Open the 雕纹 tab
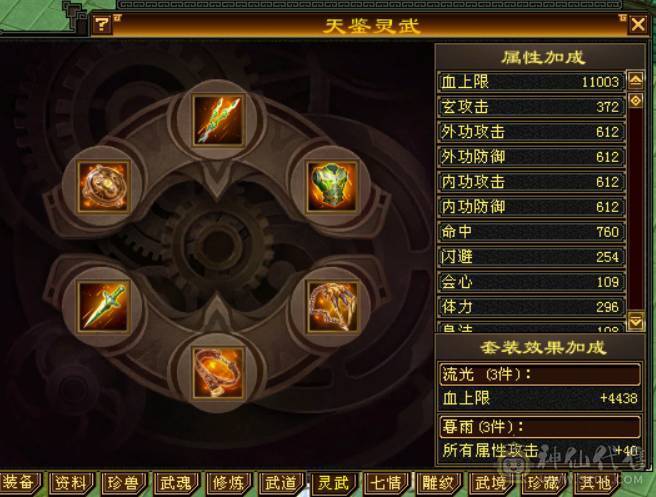656x497 pixels. (x=438, y=483)
